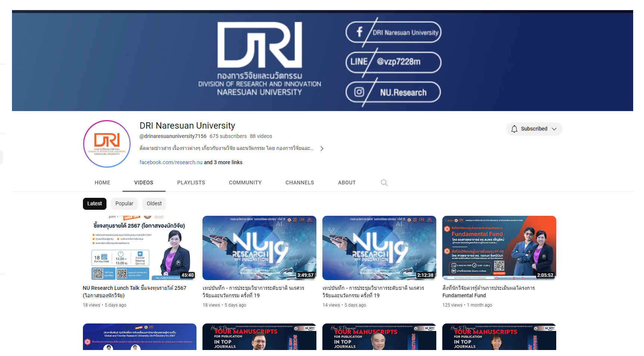
Task: Open the 3:49:57 NU Research video thumbnail
Action: pyautogui.click(x=259, y=248)
